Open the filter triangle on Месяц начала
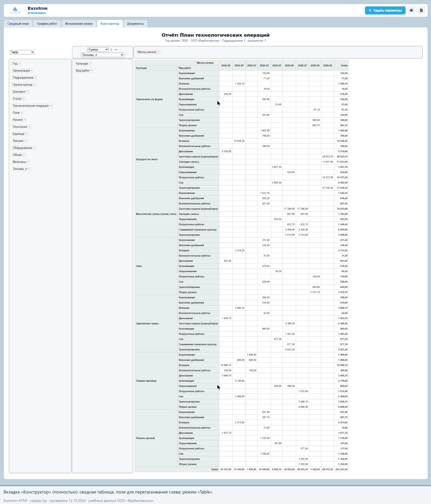Image resolution: width=431 pixels, height=504 pixels. (158, 52)
